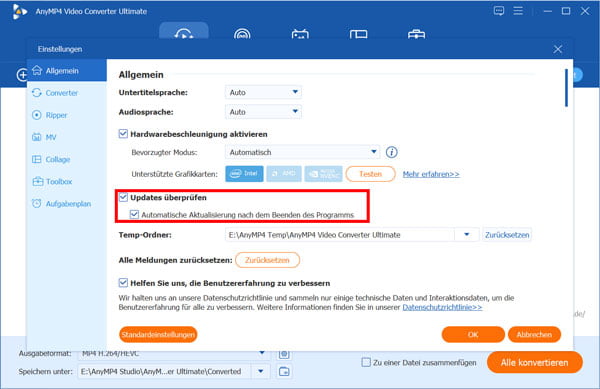Viewport: 600px width, 389px height.
Task: Toggle Updates überprüfen checkbox
Action: tap(123, 197)
